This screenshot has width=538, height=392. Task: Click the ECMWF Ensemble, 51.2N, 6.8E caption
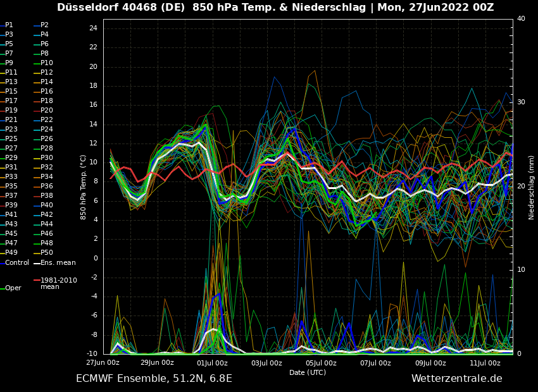pyautogui.click(x=154, y=379)
